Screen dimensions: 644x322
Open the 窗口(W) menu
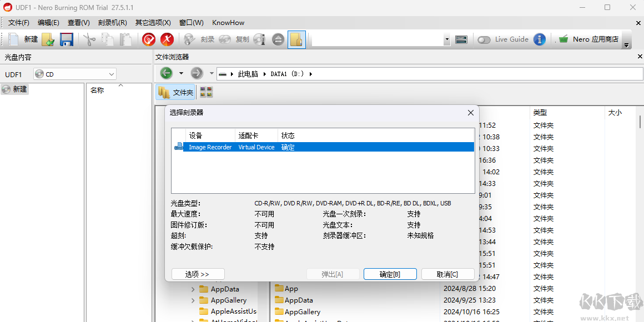[x=192, y=23]
